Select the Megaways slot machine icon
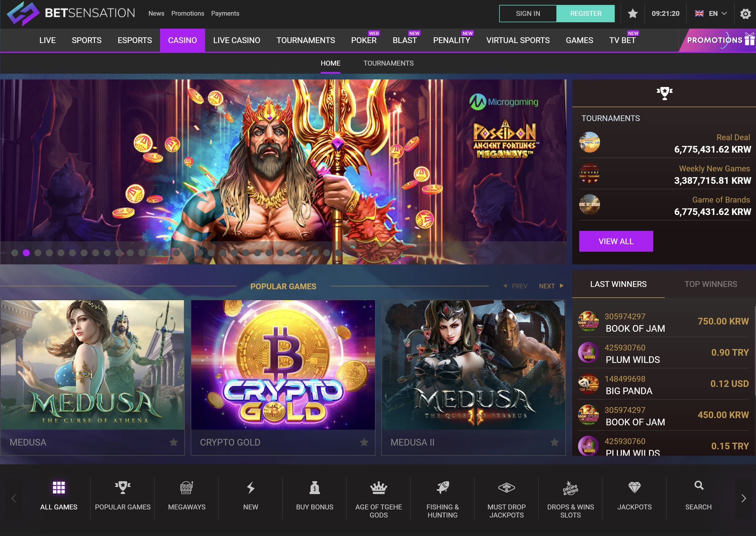The width and height of the screenshot is (756, 536). pyautogui.click(x=187, y=487)
